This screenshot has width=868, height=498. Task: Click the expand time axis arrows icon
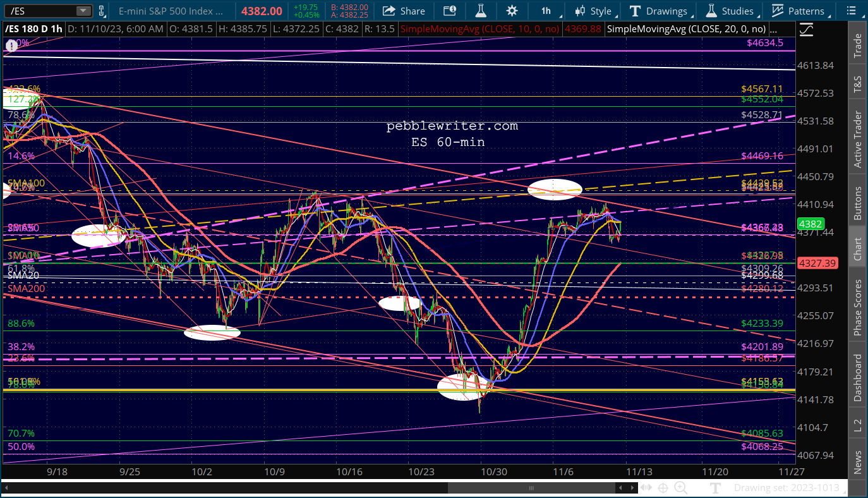click(x=645, y=487)
